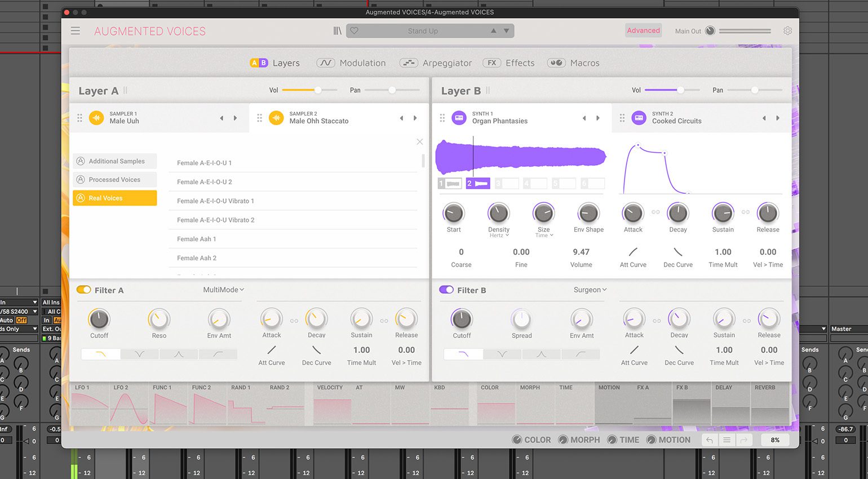This screenshot has height=479, width=868.
Task: Switch to the Effects tab
Action: pos(510,63)
